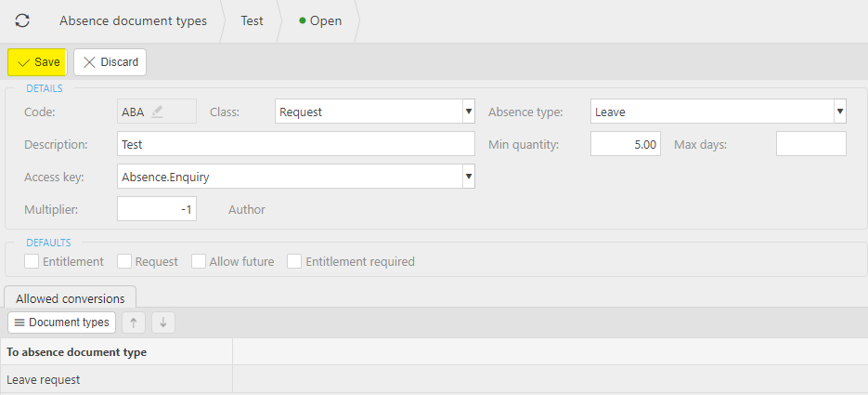Select the Leave request table row
868x395 pixels.
(x=434, y=379)
